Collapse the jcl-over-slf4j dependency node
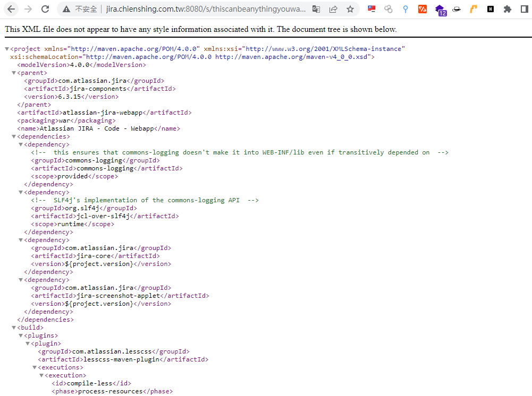Screen dimensions: 532x396 click(21, 192)
